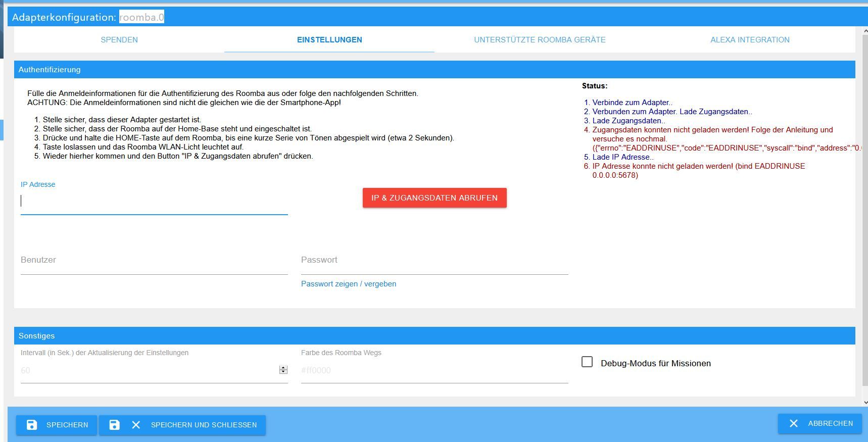Click status line 'Verbinde zum Adapter..'
This screenshot has height=442, width=868.
tap(632, 103)
